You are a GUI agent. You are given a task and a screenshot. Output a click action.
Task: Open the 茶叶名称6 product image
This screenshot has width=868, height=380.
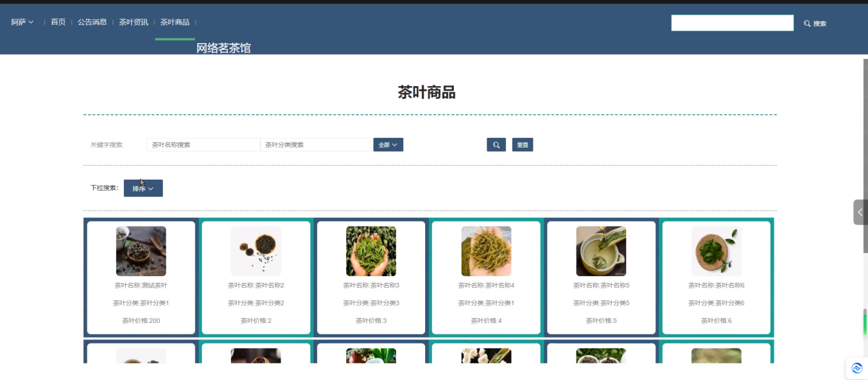pos(716,251)
